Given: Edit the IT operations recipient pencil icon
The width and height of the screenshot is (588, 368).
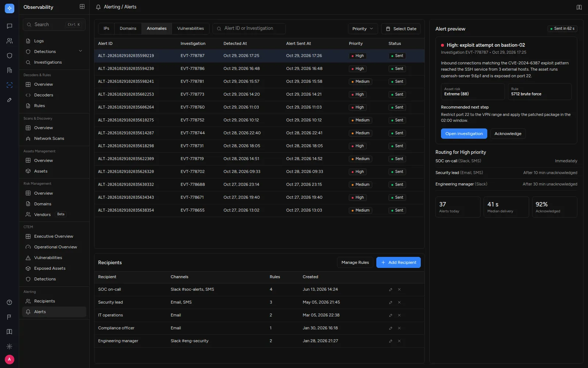Looking at the screenshot, I should point(391,315).
